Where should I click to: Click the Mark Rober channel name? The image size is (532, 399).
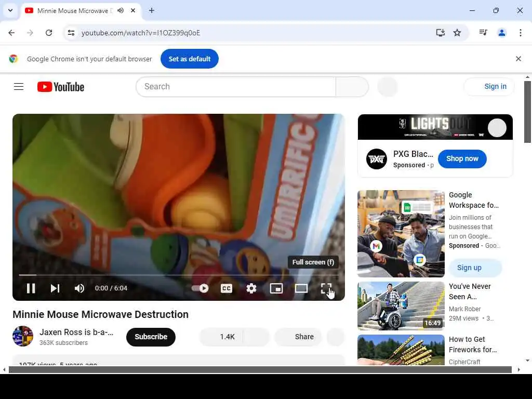pos(464,309)
